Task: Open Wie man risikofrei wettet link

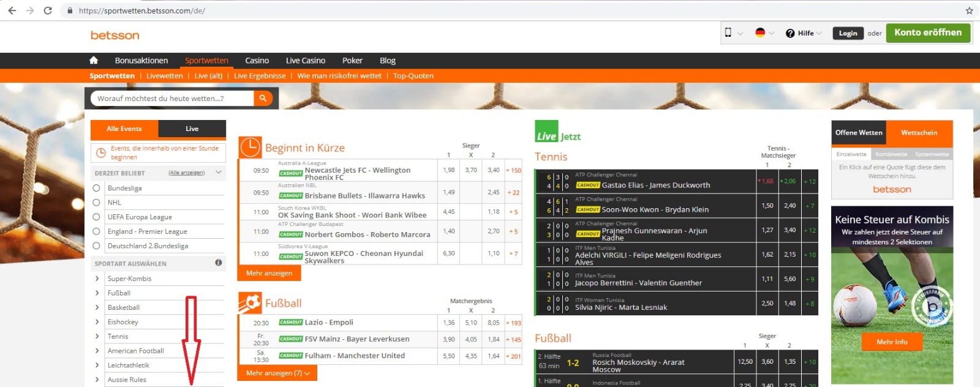Action: [339, 76]
